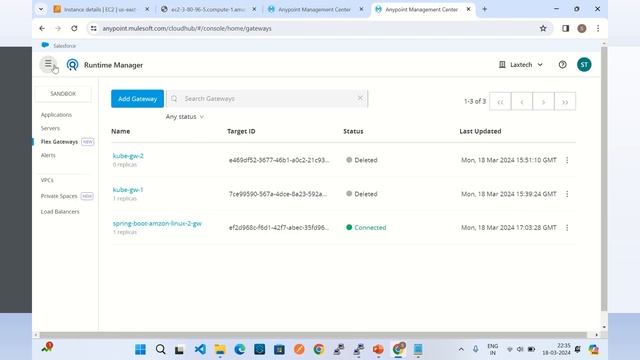Open the help question mark icon
Screen dimensions: 640x360
[x=562, y=64]
